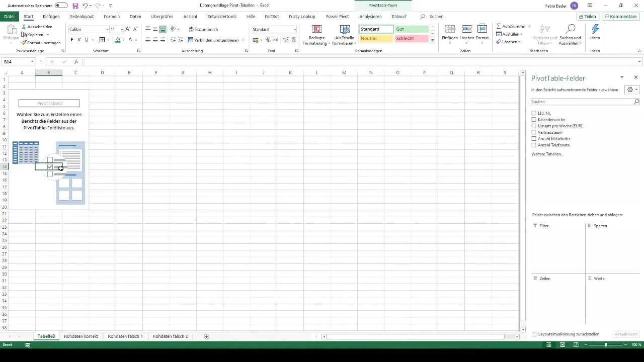This screenshot has height=362, width=644.
Task: Open the fill color dropdown arrow
Action: pos(124,40)
